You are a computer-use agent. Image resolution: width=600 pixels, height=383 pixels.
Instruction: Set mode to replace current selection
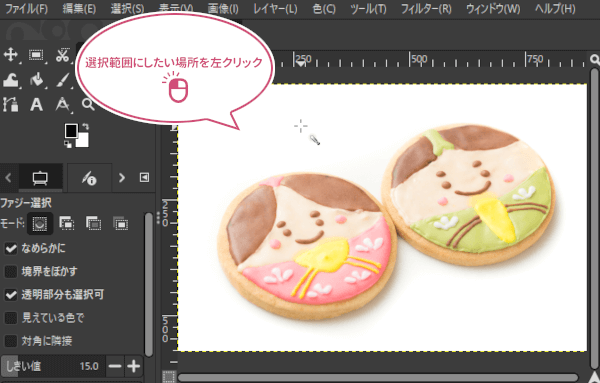[39, 223]
